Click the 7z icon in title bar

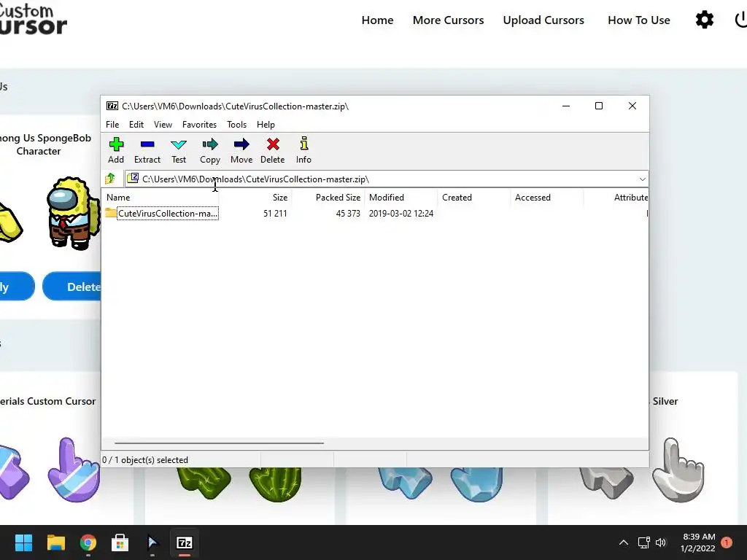coord(112,106)
